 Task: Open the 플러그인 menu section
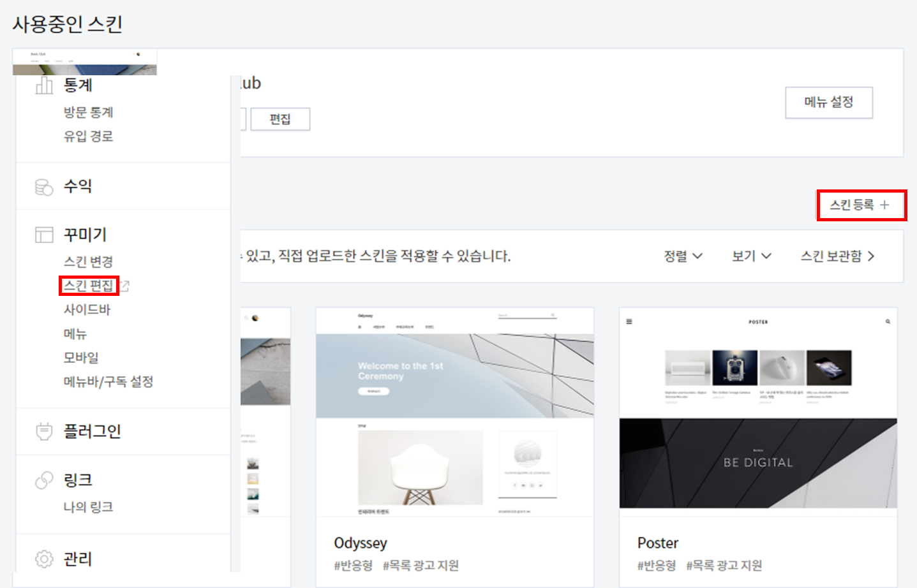click(92, 431)
